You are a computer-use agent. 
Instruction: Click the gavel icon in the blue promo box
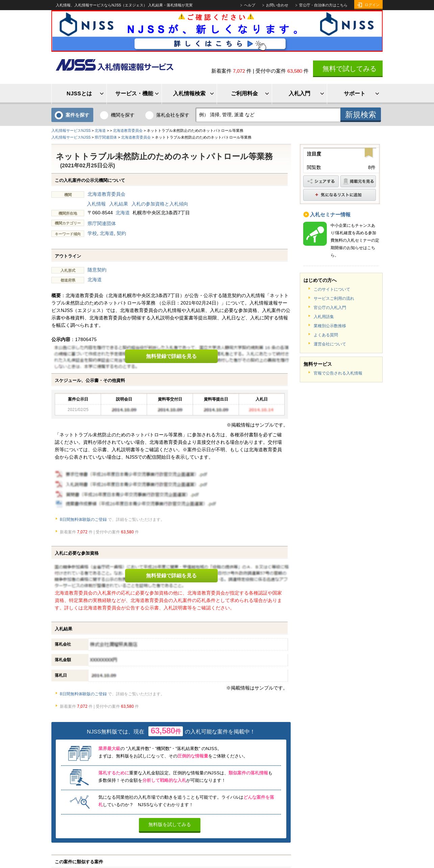[x=79, y=777]
